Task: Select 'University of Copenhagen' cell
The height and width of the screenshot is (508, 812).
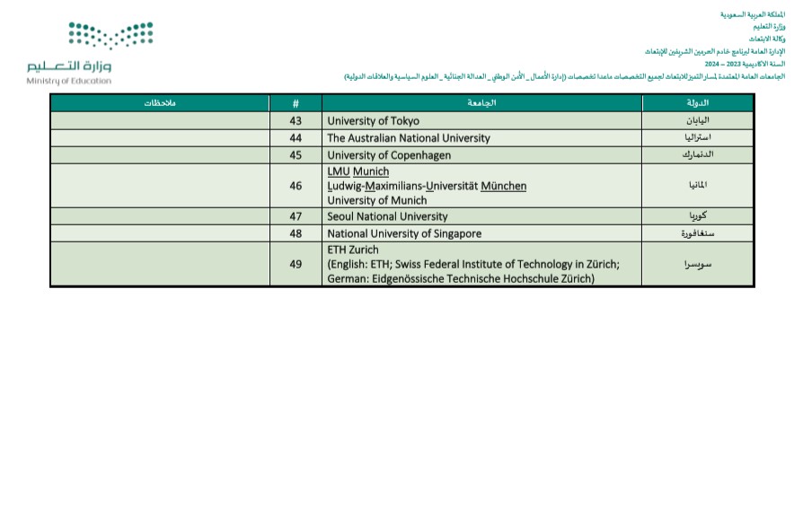Action: [481, 155]
